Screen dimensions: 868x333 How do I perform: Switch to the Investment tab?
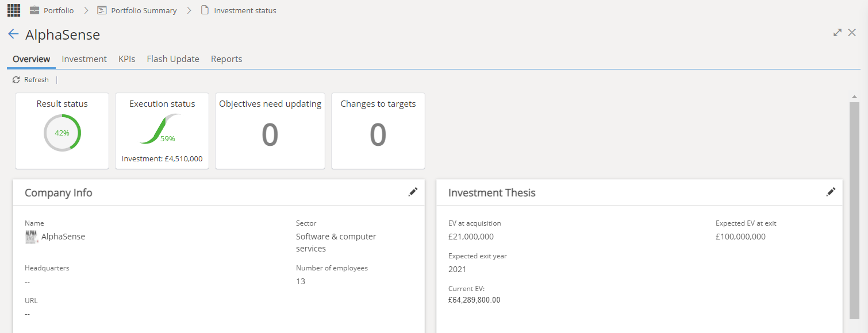click(85, 59)
